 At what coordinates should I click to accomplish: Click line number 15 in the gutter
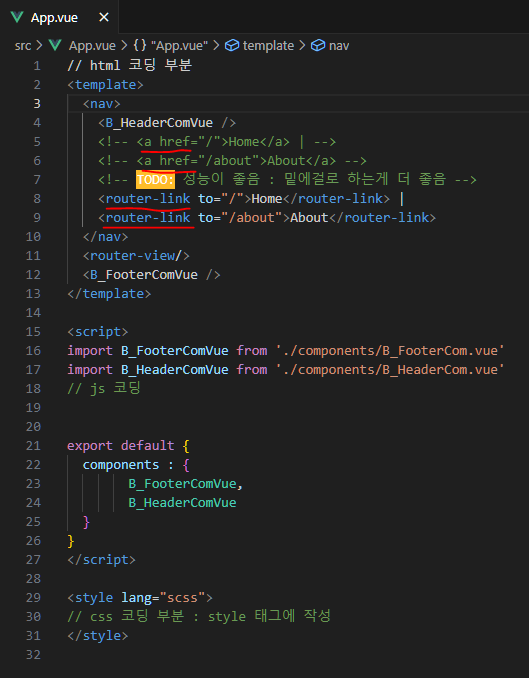click(x=33, y=332)
